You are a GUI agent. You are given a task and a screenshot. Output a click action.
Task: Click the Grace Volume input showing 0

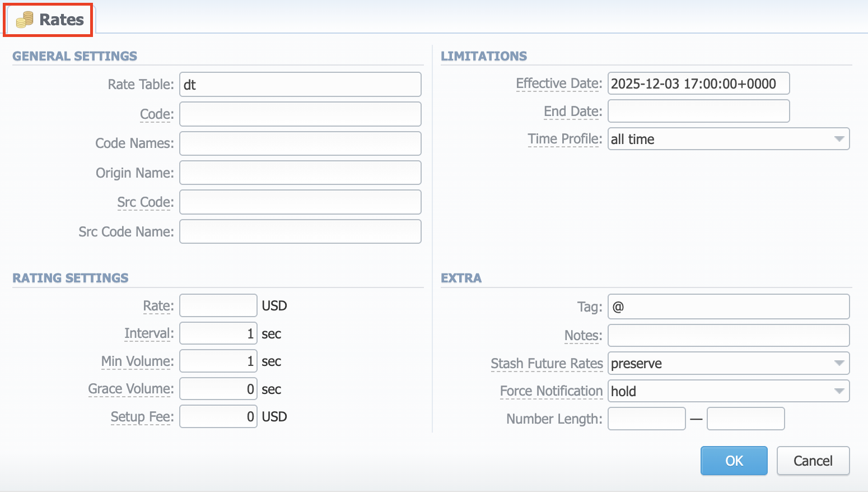[218, 388]
